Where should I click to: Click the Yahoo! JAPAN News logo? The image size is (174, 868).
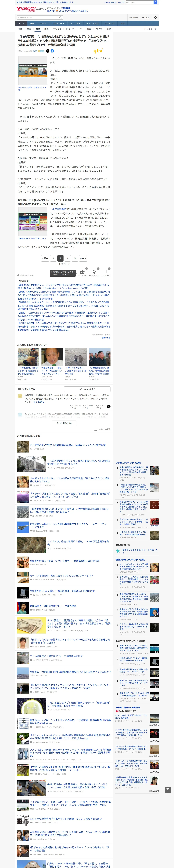31,9
